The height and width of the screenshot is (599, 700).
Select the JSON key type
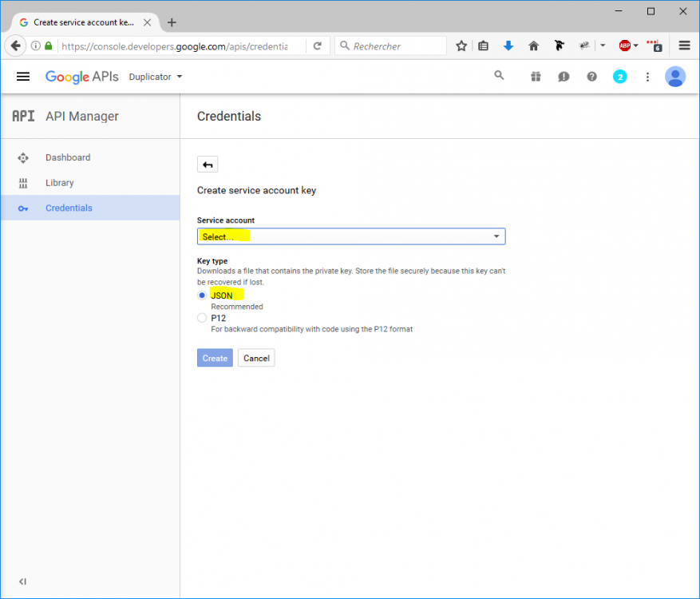202,296
